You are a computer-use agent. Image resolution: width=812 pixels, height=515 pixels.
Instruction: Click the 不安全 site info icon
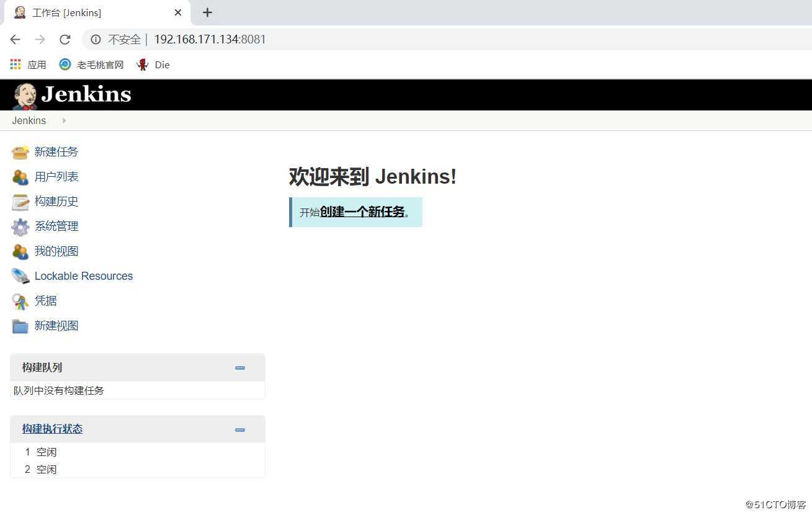pos(96,40)
